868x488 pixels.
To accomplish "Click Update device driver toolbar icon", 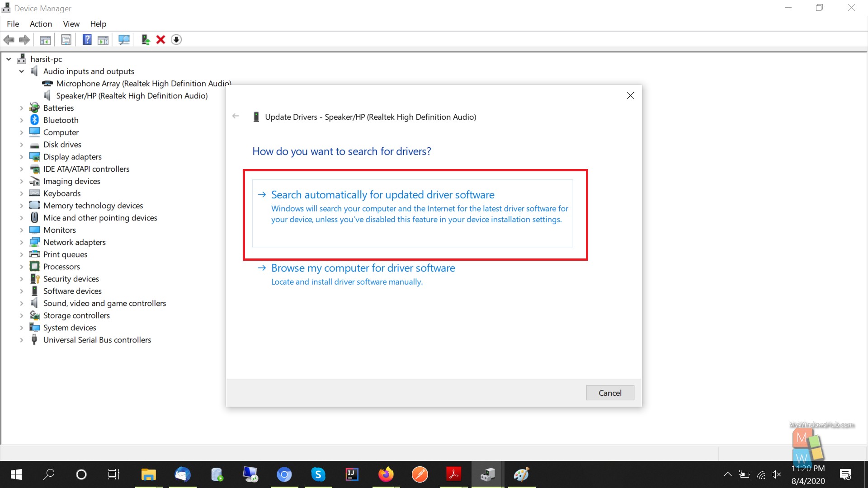I will pos(145,40).
